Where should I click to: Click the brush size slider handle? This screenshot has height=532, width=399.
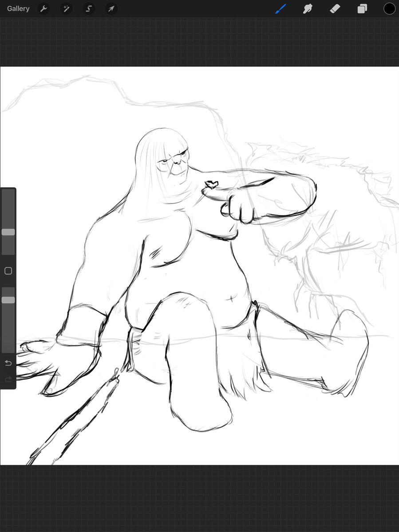[8, 232]
